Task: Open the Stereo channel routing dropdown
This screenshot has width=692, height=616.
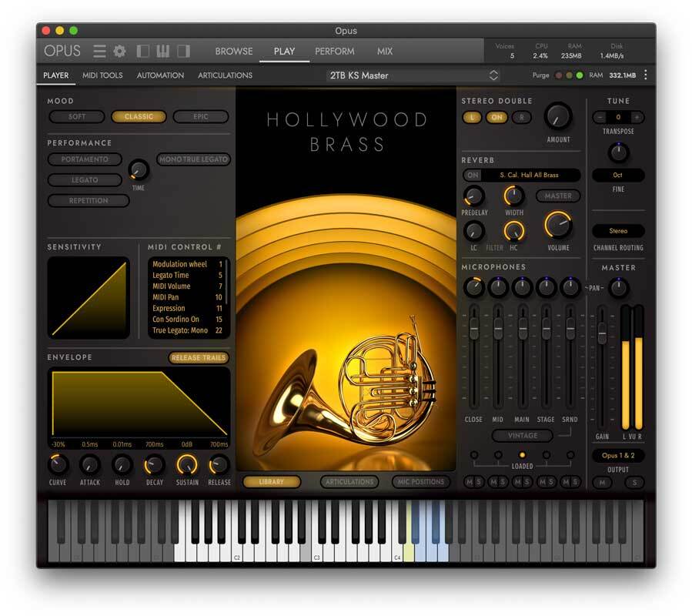Action: point(618,231)
